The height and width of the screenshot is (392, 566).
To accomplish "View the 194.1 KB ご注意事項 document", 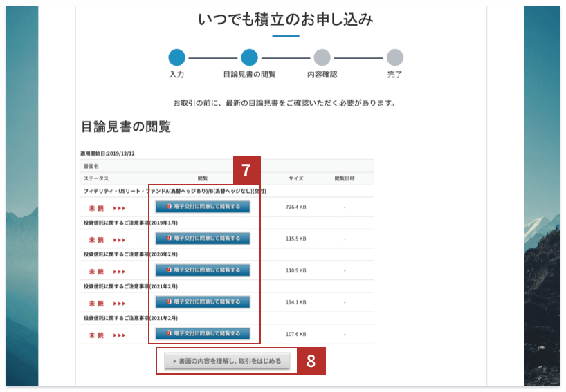I will tap(203, 302).
